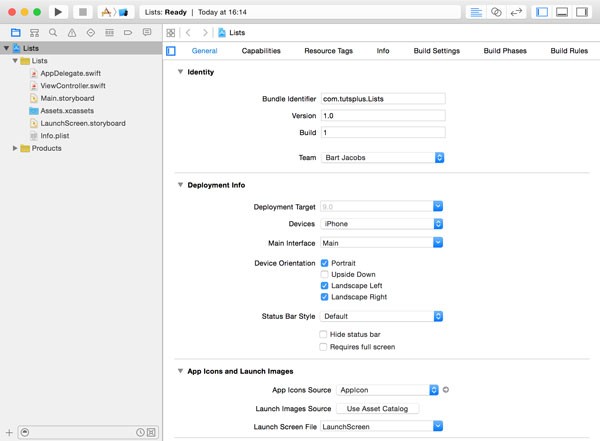Screen dimensions: 600x441
Task: Open LaunchScreen.storyboard file
Action: (83, 123)
